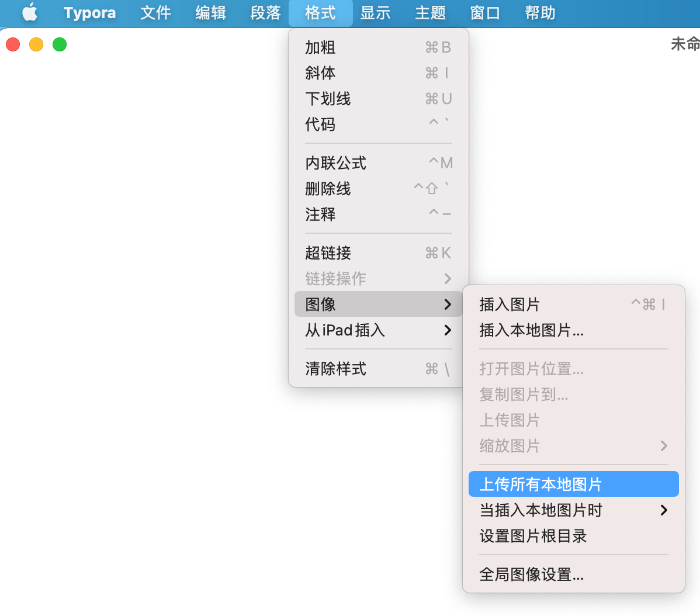
Task: Choose 上传所有本地图片
Action: pos(574,484)
